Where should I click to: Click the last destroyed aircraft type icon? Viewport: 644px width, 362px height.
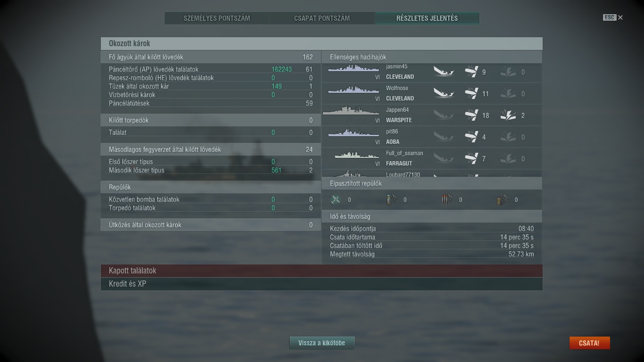click(x=502, y=200)
